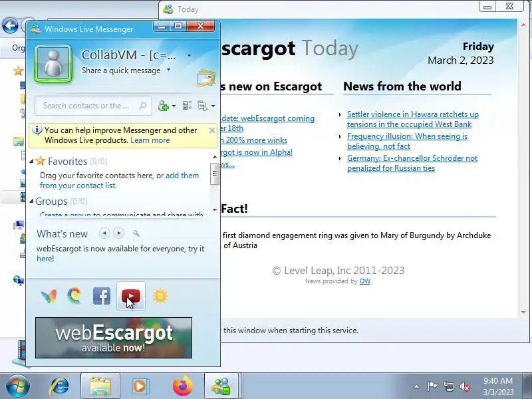The width and height of the screenshot is (532, 399).
Task: Click the show menu icon in Messenger
Action: coord(203,106)
